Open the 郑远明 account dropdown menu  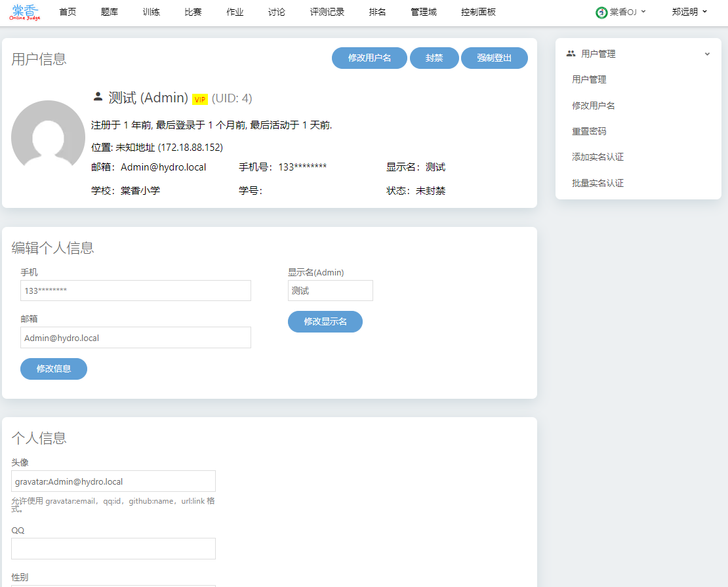point(689,12)
